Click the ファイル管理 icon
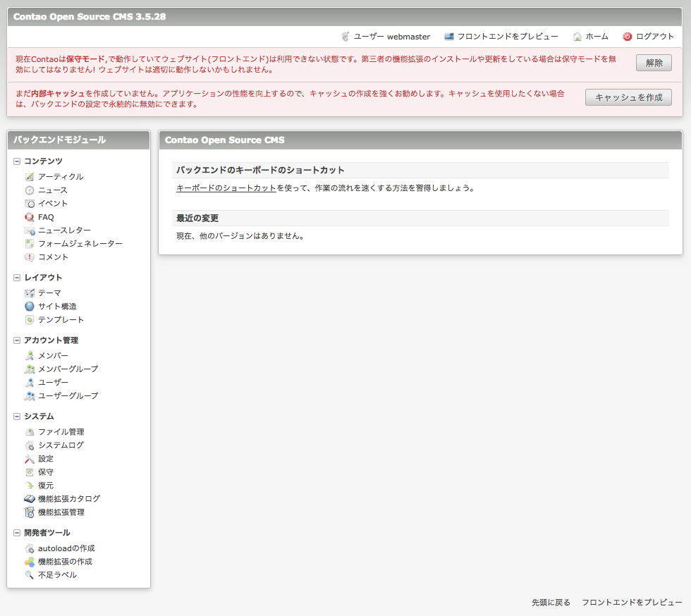Image resolution: width=691 pixels, height=616 pixels. 30,432
